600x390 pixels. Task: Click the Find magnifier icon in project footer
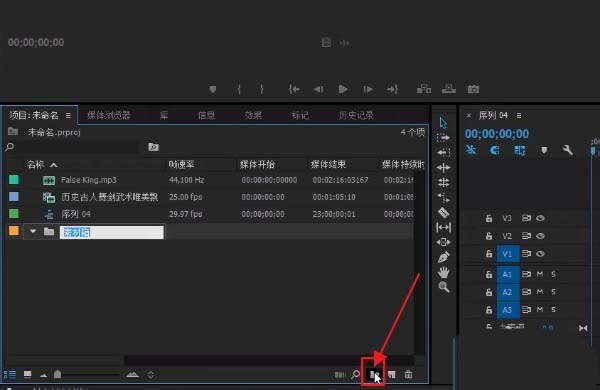(x=355, y=374)
